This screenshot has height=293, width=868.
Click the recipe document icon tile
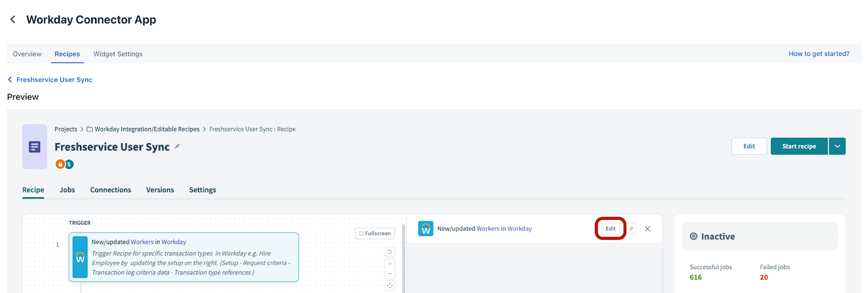(x=35, y=146)
